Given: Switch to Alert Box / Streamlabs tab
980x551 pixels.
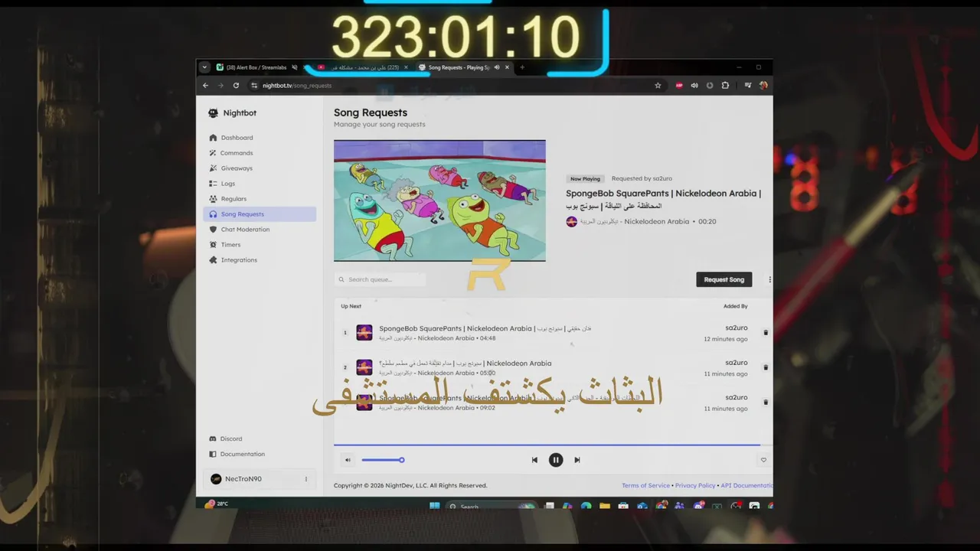Looking at the screenshot, I should tap(257, 67).
